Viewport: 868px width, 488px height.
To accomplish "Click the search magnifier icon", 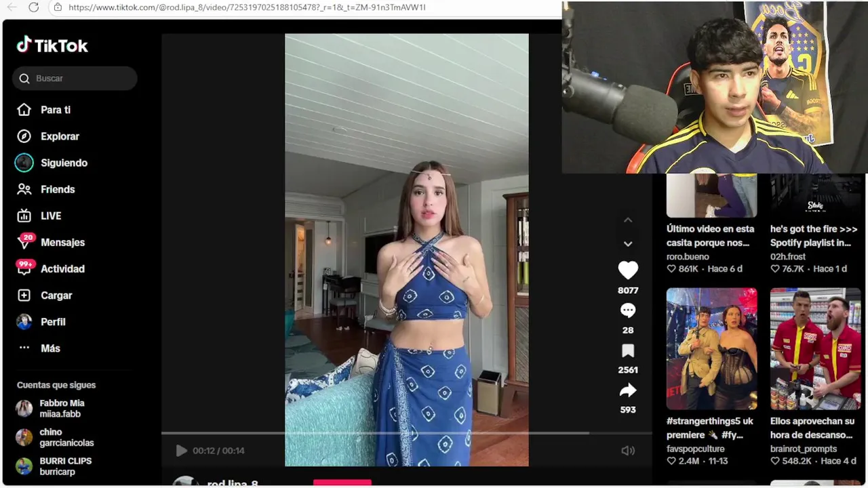I will (x=24, y=79).
